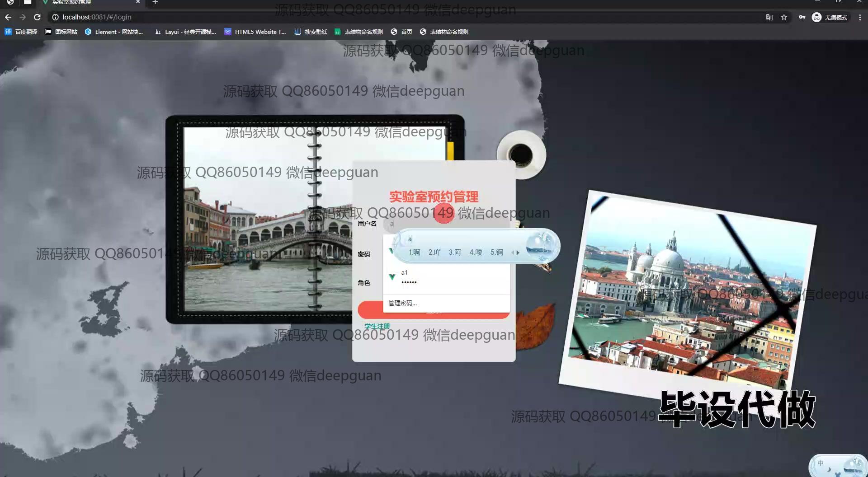Click the site info icon in address bar
This screenshot has width=868, height=477.
coord(55,17)
